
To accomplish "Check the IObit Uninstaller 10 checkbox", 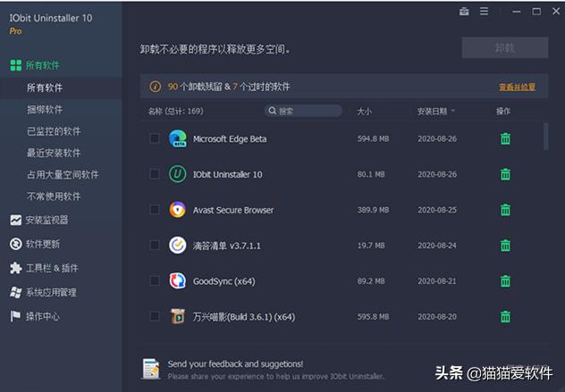I will 155,174.
